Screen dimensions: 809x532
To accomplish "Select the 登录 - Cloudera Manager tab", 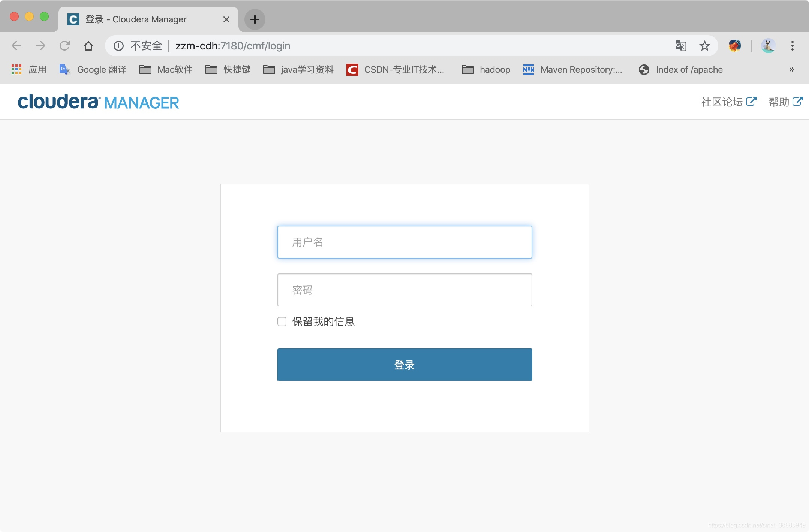I will tap(148, 19).
